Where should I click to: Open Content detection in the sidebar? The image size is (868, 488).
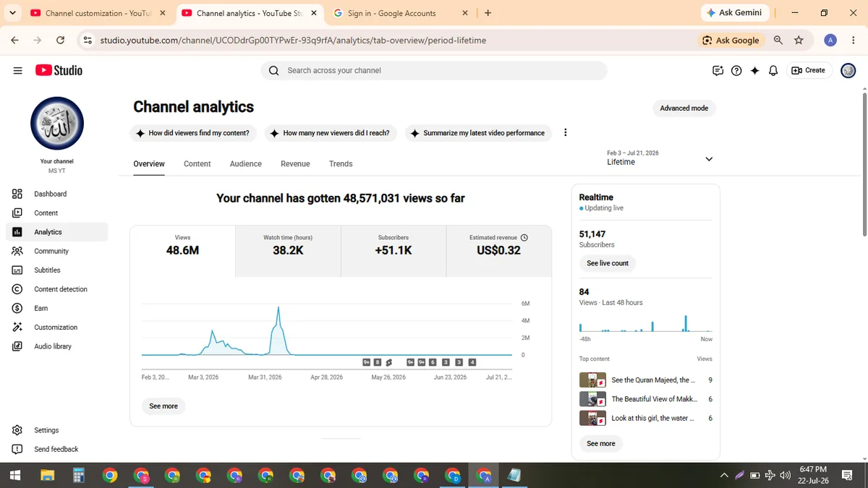[57, 289]
